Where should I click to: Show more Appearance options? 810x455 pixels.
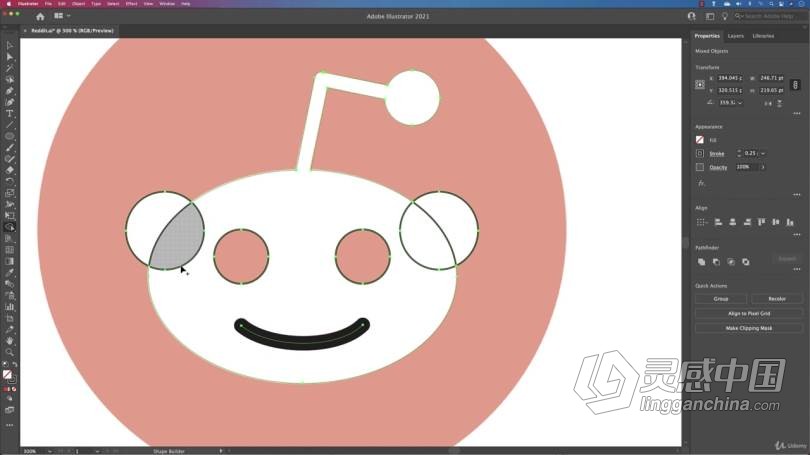click(797, 195)
